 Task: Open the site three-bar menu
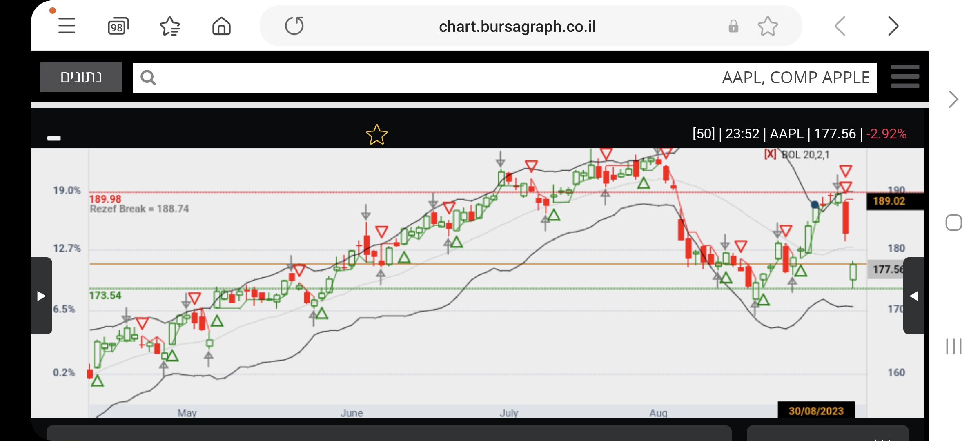905,77
